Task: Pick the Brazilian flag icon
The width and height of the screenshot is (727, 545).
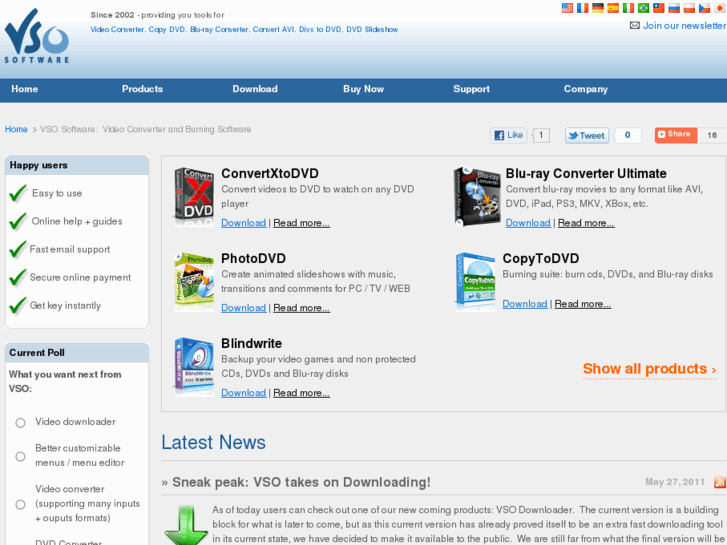Action: pyautogui.click(x=644, y=8)
